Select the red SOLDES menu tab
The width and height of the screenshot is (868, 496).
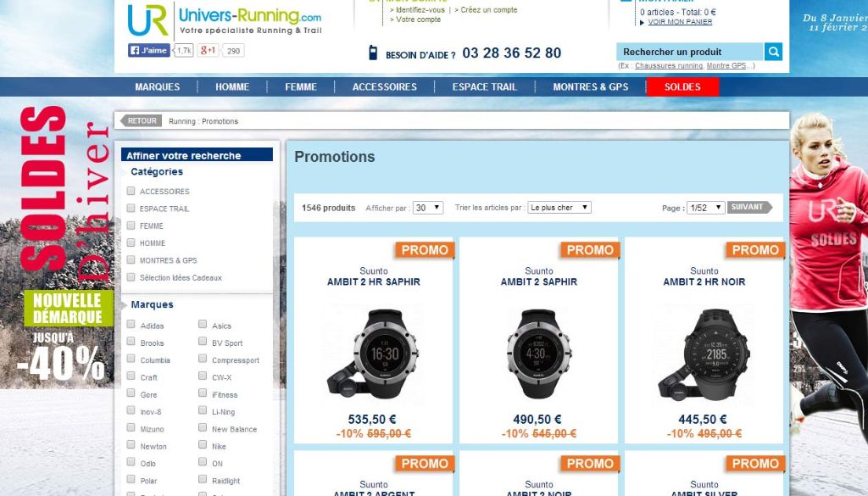[682, 87]
